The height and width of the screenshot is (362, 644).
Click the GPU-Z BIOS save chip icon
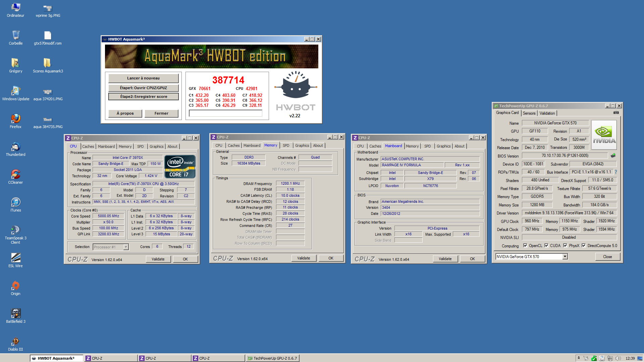613,156
